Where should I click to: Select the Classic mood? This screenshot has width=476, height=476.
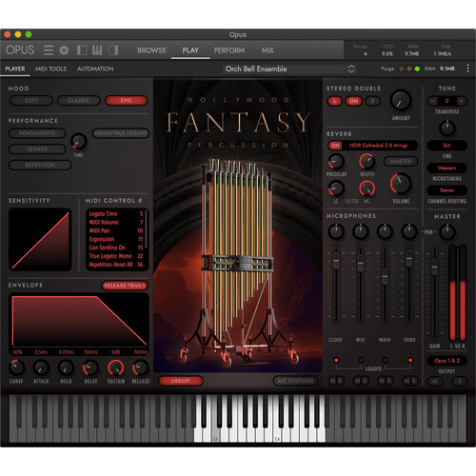tap(78, 101)
